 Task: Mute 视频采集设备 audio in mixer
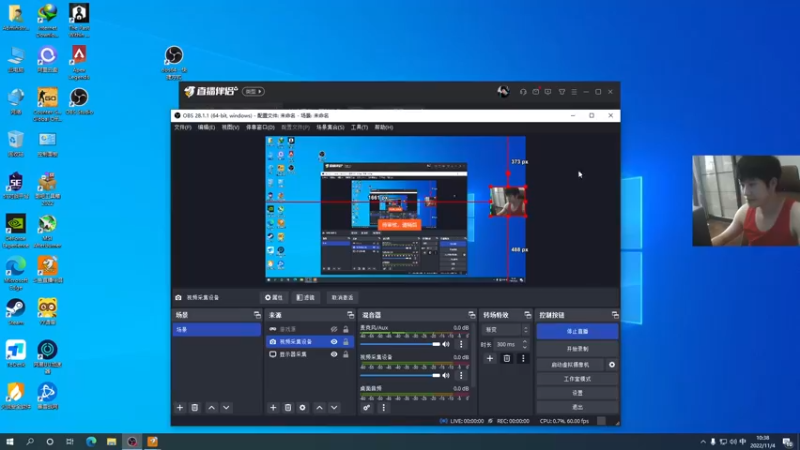pyautogui.click(x=446, y=376)
